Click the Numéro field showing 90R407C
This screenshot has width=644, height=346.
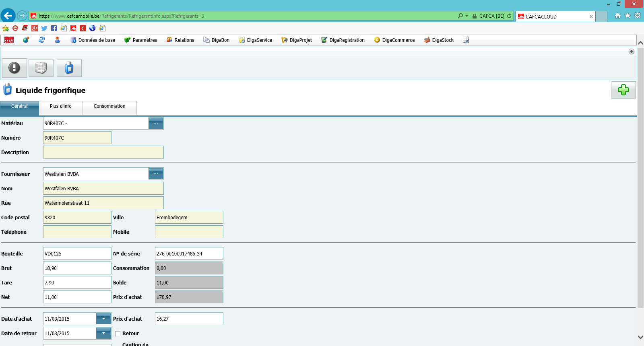pyautogui.click(x=77, y=138)
